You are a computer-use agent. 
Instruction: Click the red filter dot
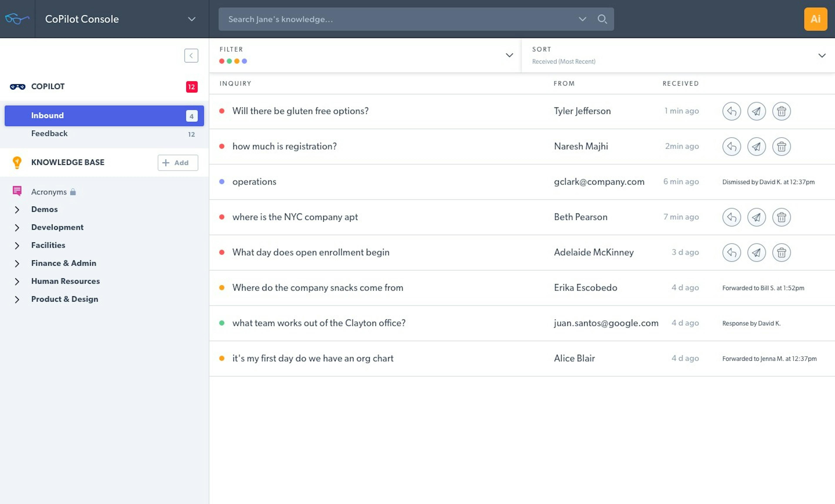click(x=222, y=61)
